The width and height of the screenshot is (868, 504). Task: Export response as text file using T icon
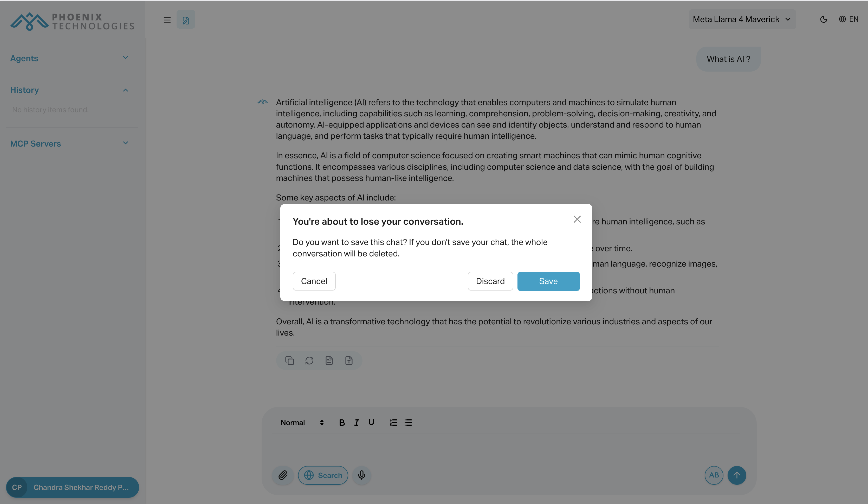click(349, 360)
